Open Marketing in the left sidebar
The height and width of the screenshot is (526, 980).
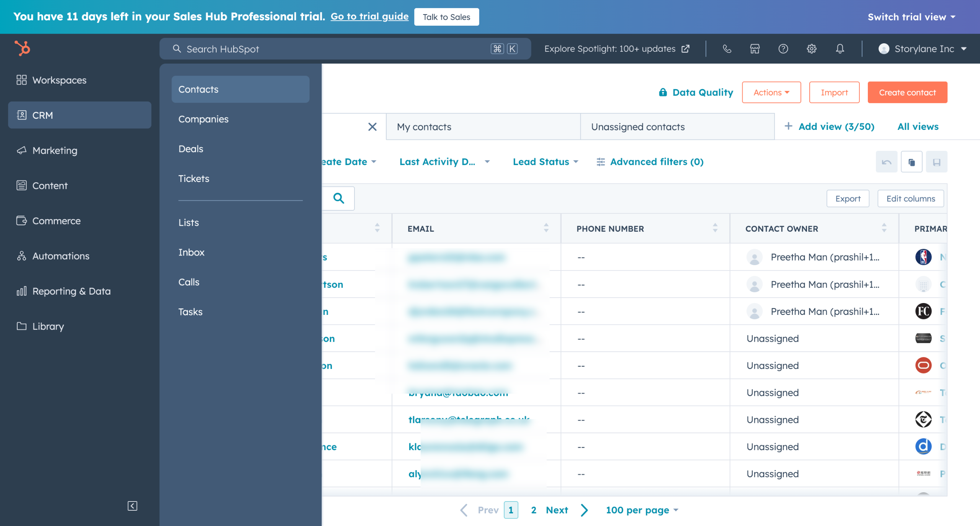pyautogui.click(x=80, y=151)
